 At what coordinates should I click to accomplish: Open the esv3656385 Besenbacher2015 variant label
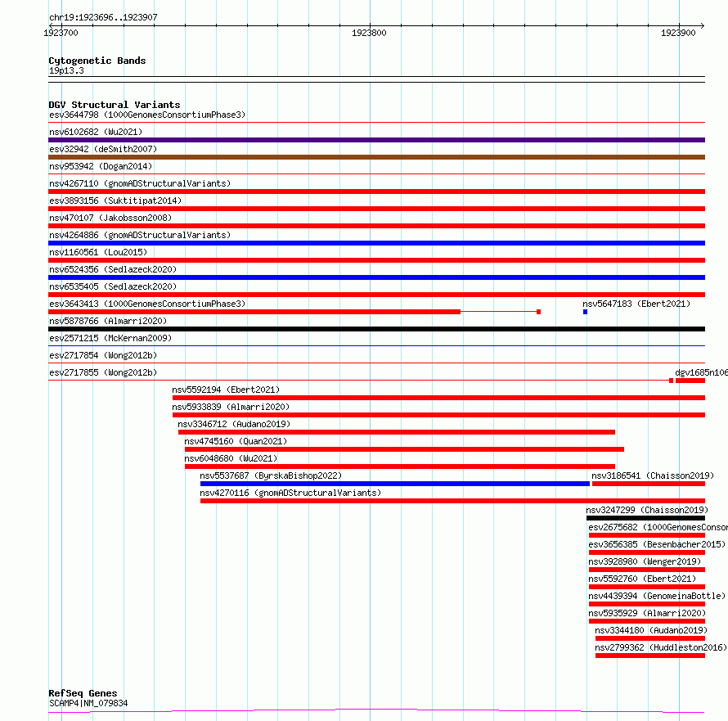coord(657,544)
